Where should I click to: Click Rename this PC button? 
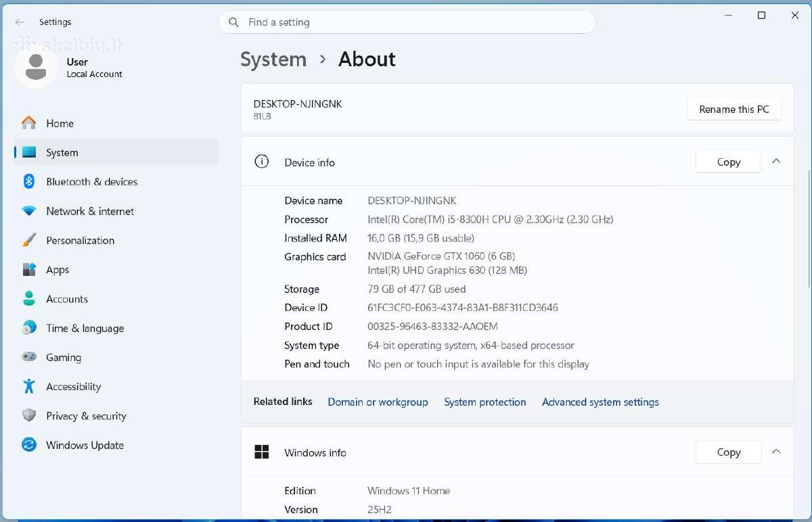734,110
